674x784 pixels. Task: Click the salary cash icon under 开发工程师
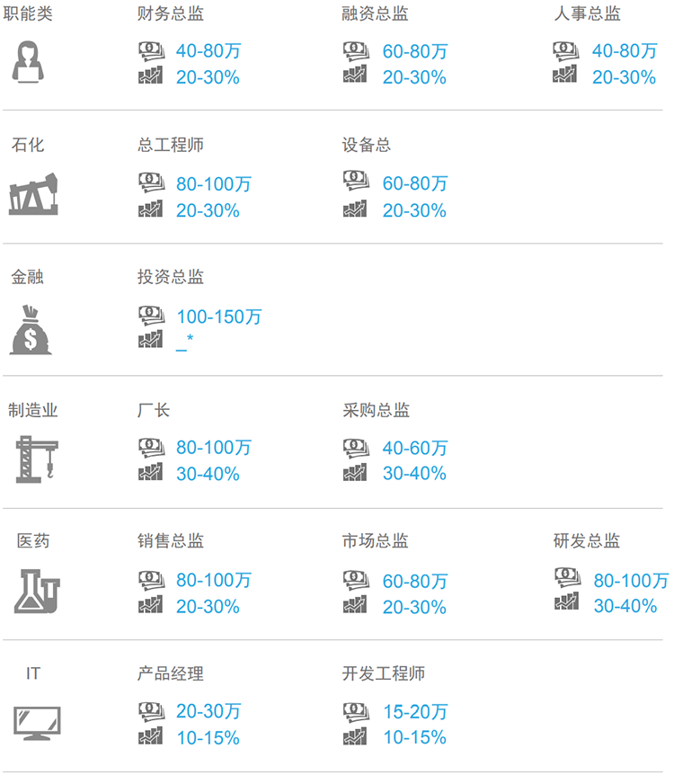(x=356, y=712)
